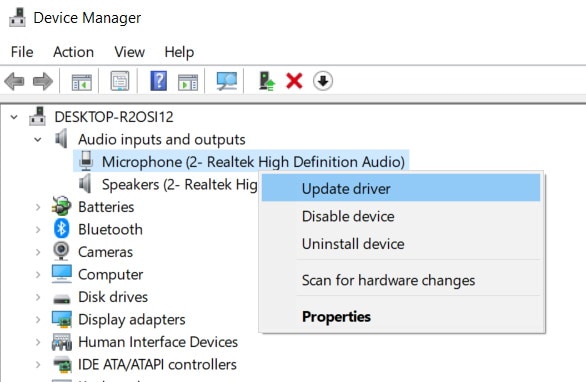Choose Disable device from context menu
The height and width of the screenshot is (382, 586).
[x=401, y=216]
